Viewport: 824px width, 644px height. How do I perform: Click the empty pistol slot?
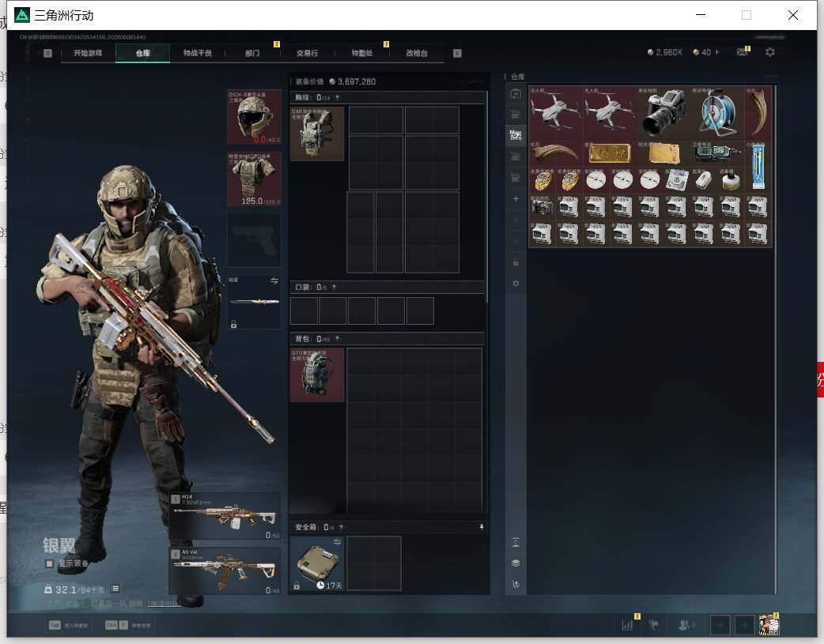[254, 240]
